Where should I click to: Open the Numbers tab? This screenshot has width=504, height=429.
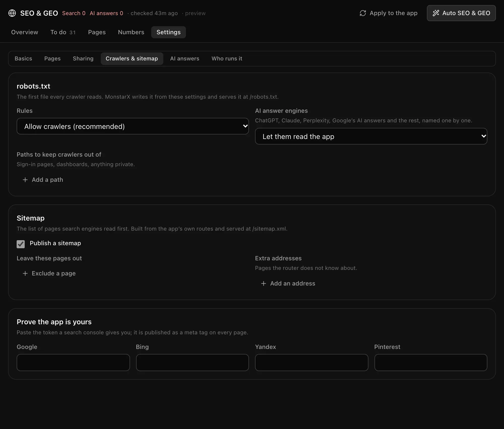pos(131,32)
